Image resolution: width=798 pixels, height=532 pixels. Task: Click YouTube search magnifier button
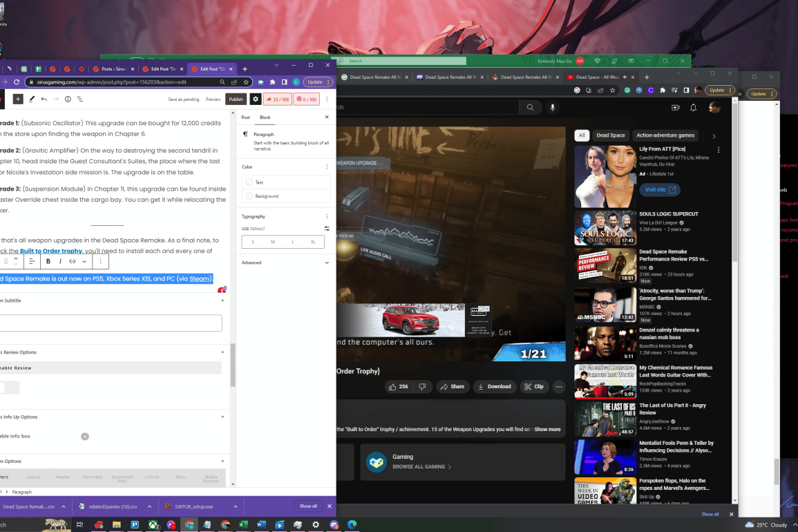[531, 107]
